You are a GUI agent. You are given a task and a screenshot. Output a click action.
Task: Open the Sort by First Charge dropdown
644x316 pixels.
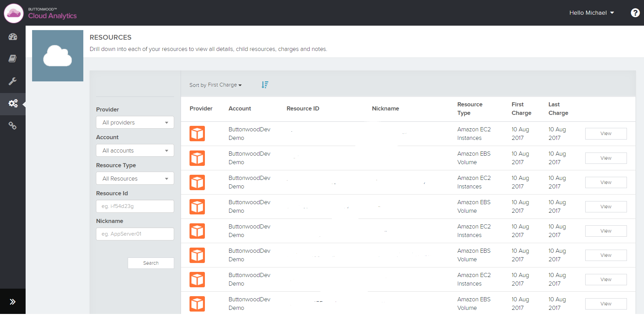[x=215, y=85]
